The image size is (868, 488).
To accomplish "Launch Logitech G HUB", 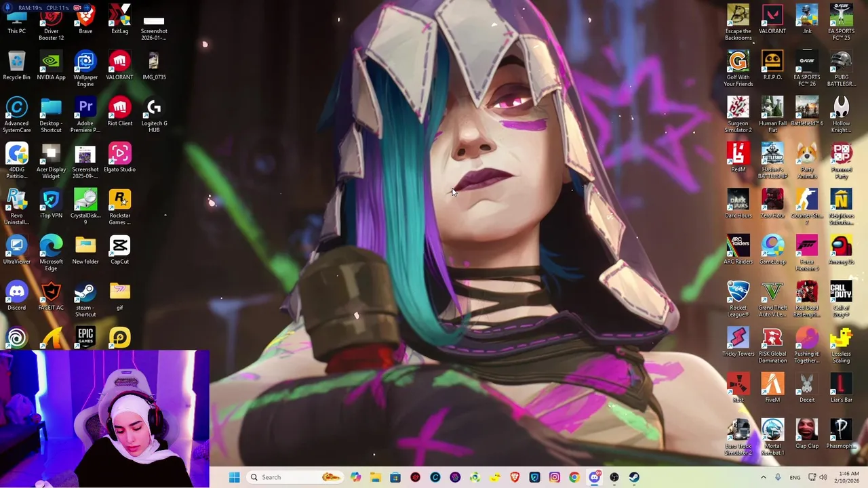I will 154,115.
